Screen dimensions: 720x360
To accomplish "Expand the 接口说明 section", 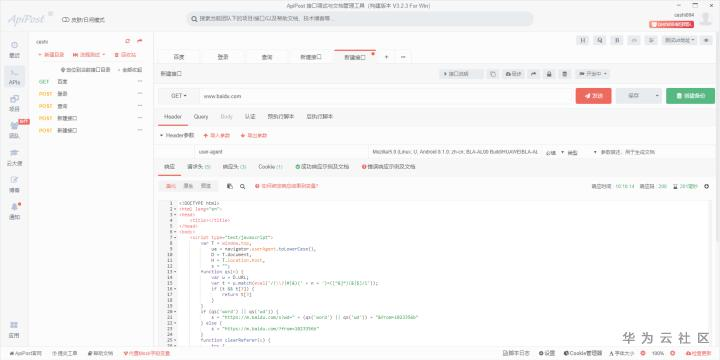I will point(461,74).
